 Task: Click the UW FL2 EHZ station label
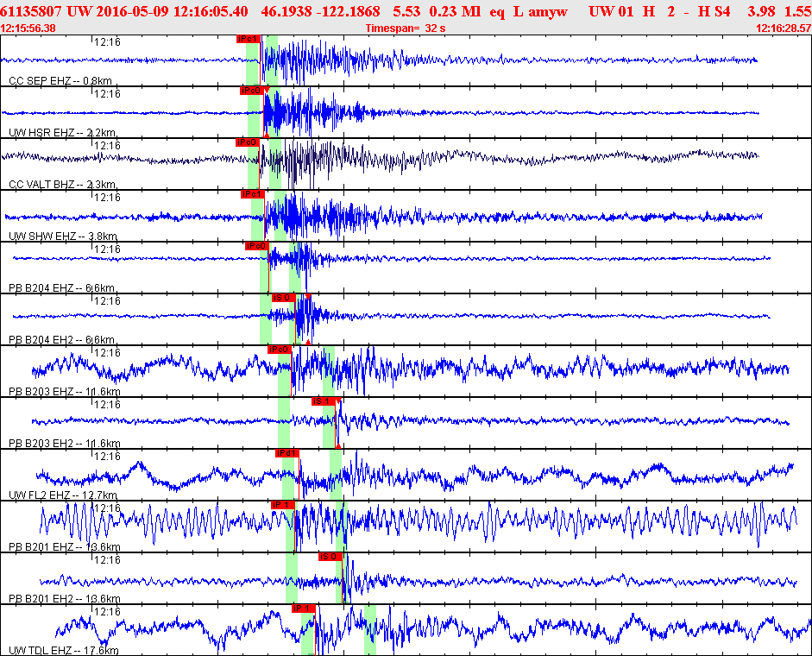click(x=61, y=495)
